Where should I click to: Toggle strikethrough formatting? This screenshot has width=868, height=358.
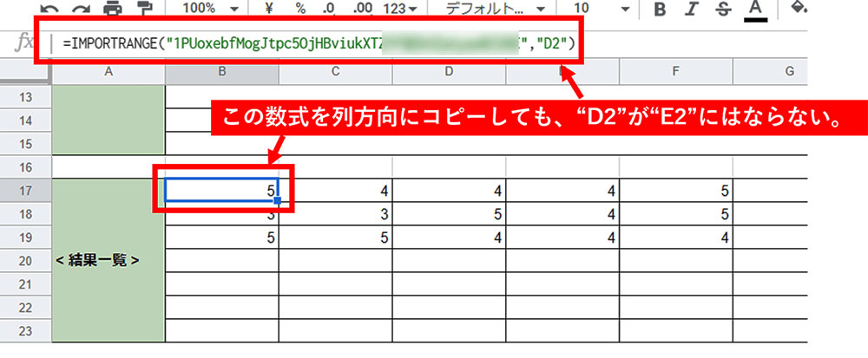(723, 10)
